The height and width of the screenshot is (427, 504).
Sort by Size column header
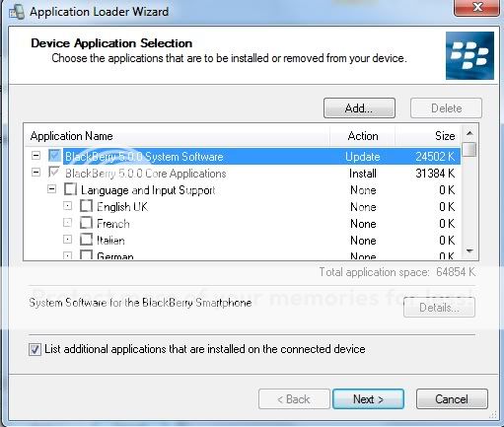tap(427, 136)
